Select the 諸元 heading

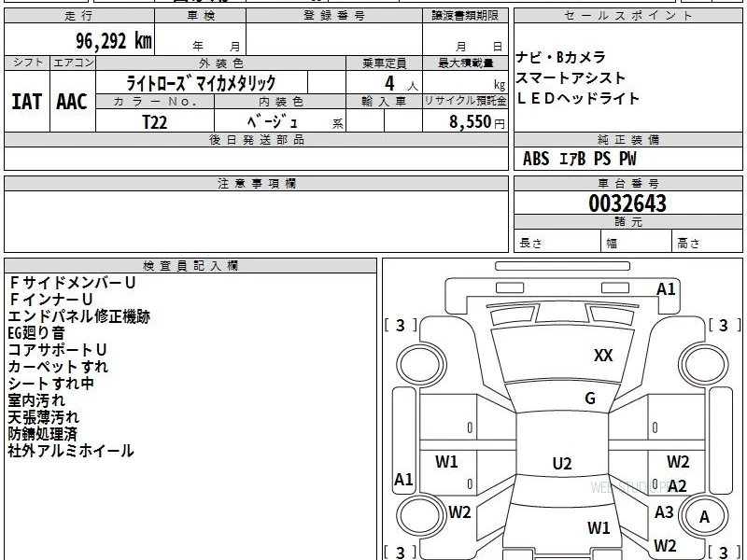click(627, 222)
